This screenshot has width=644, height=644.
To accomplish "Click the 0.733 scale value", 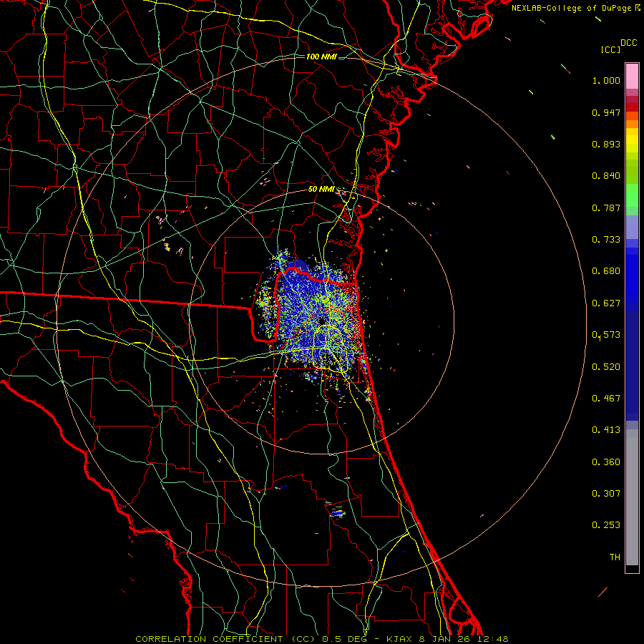I will tap(606, 240).
